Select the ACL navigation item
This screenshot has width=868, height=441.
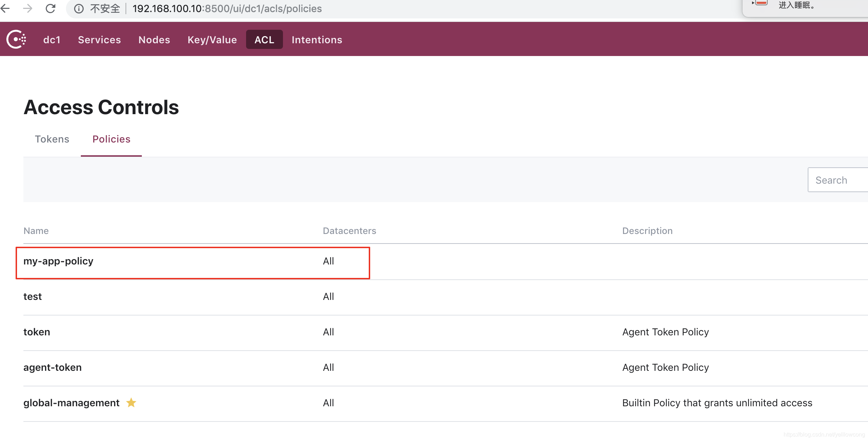click(x=264, y=40)
